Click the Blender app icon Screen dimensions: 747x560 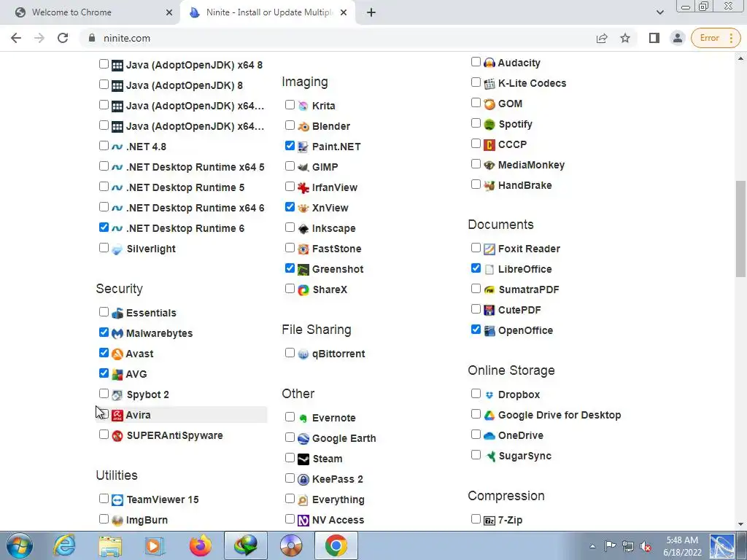point(303,126)
